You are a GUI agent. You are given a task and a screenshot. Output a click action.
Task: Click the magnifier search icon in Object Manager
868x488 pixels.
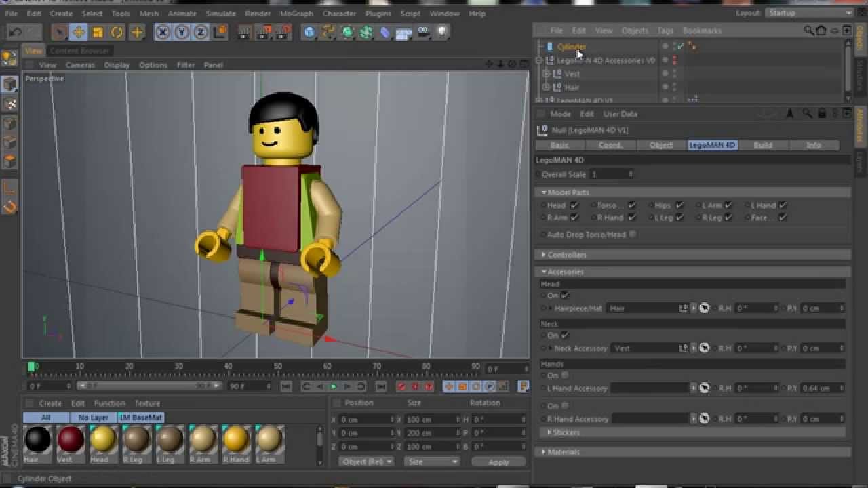point(808,30)
